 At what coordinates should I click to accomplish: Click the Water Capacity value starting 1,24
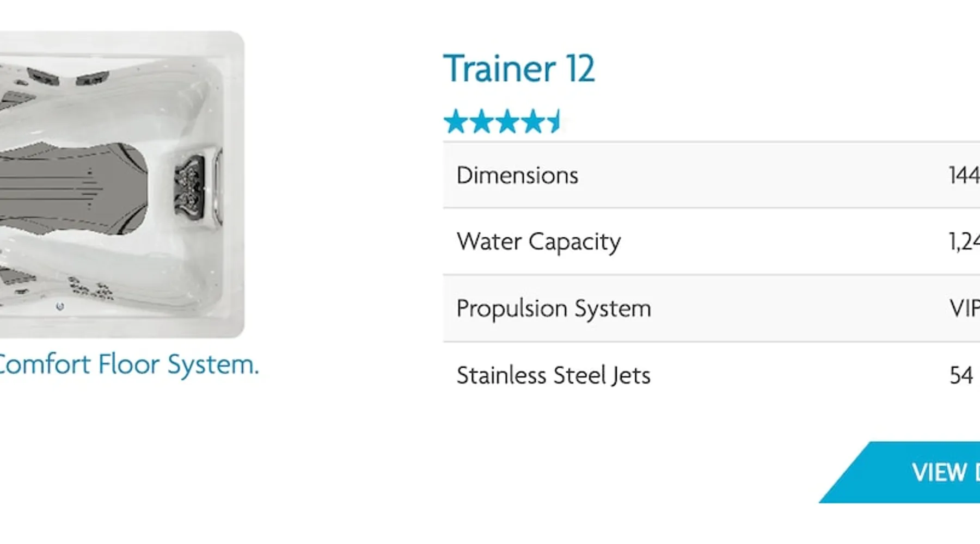point(964,242)
